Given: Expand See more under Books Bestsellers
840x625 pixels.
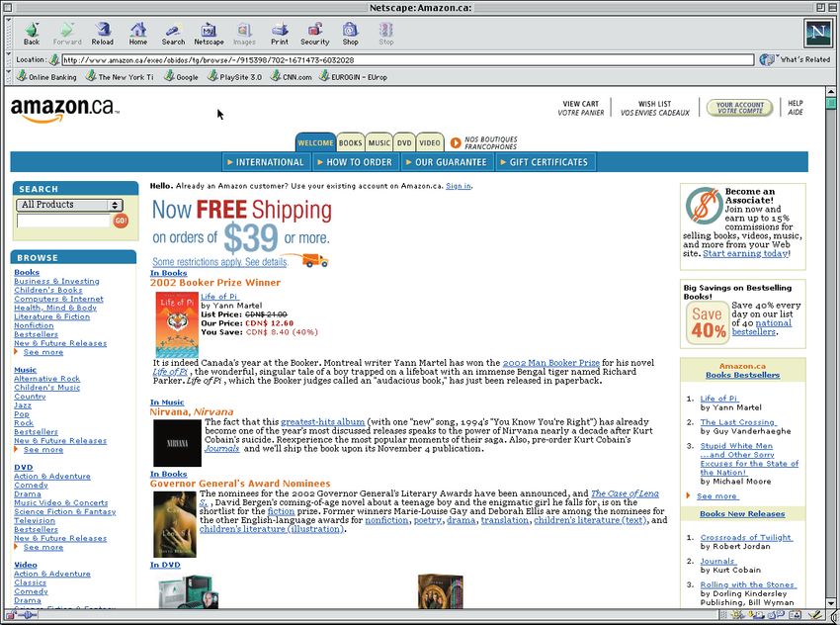Looking at the screenshot, I should tap(716, 496).
